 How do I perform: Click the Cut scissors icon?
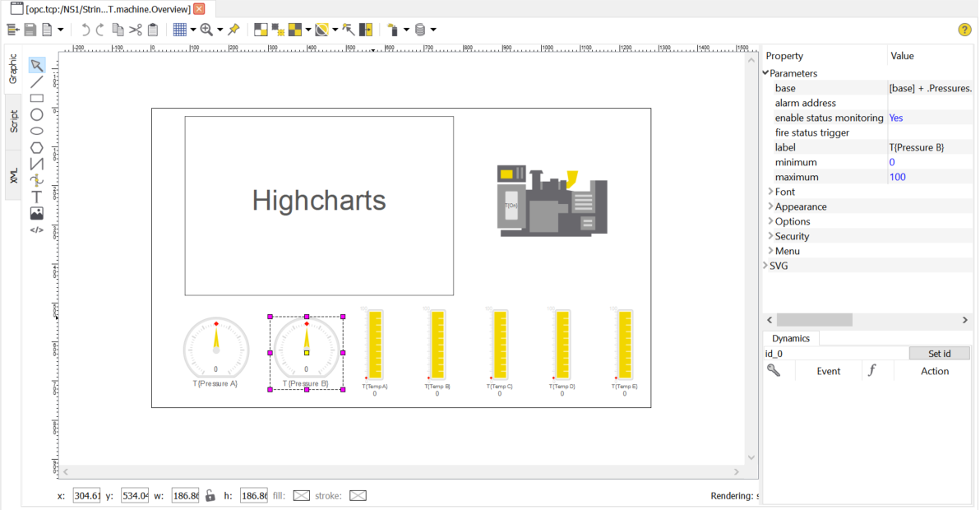(x=135, y=30)
